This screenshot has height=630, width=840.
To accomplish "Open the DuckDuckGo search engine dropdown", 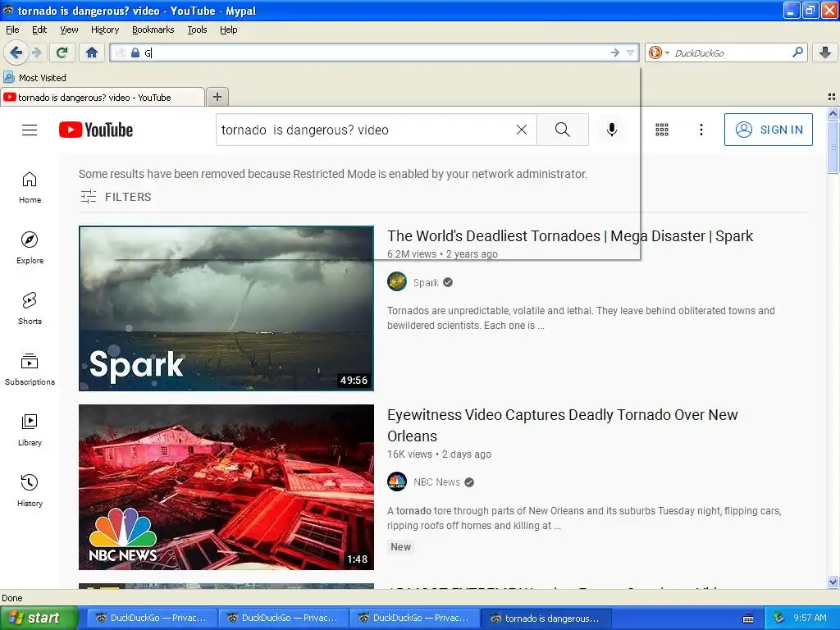I will coord(659,52).
